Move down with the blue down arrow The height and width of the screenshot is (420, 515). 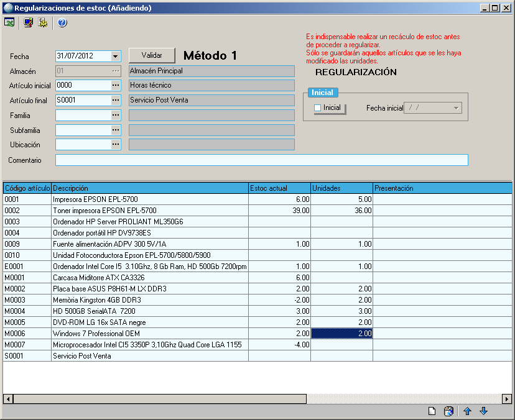pyautogui.click(x=483, y=411)
